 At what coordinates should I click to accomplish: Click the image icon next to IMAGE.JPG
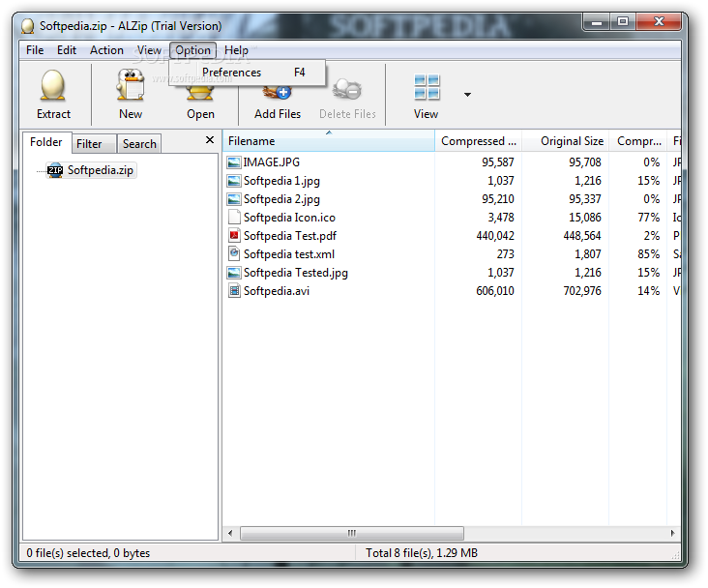click(234, 162)
